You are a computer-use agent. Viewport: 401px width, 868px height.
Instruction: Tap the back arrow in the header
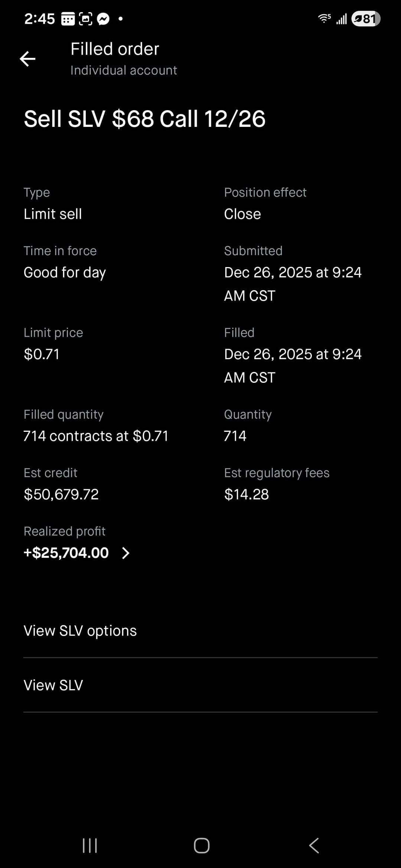[27, 59]
